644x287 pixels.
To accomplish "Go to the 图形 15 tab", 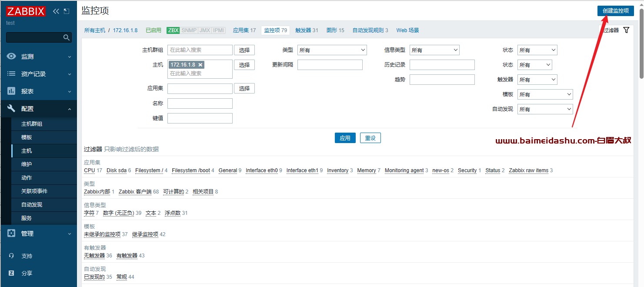I will click(x=335, y=30).
